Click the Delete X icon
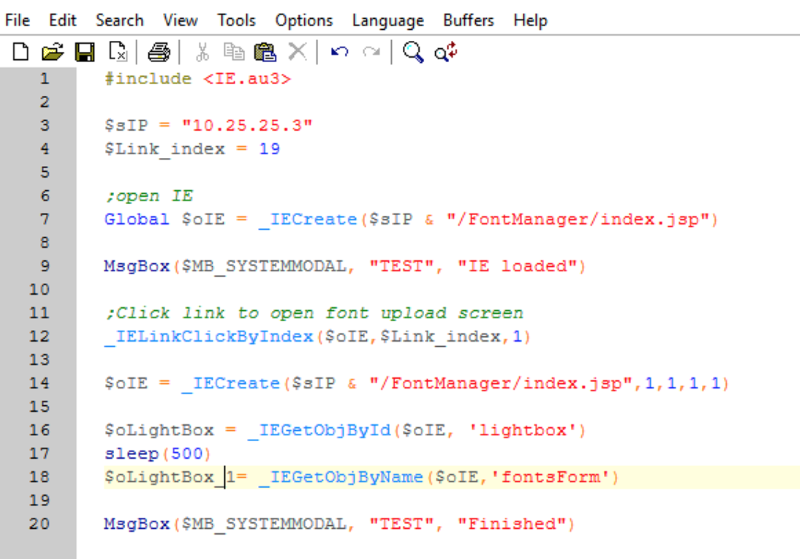The image size is (800, 559). point(297,52)
